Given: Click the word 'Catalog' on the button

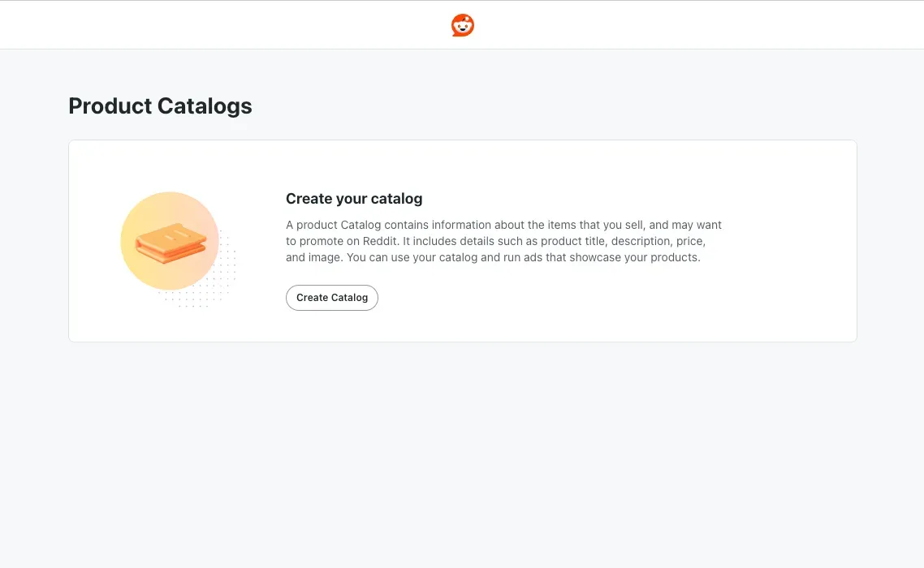Looking at the screenshot, I should (x=349, y=298).
